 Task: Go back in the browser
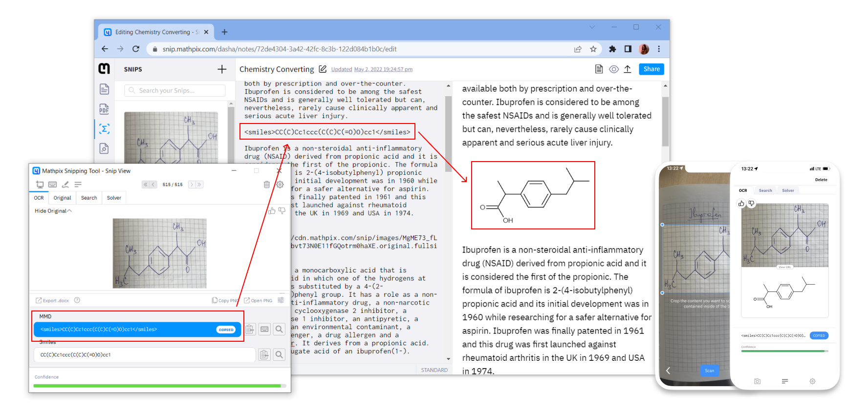[x=105, y=49]
